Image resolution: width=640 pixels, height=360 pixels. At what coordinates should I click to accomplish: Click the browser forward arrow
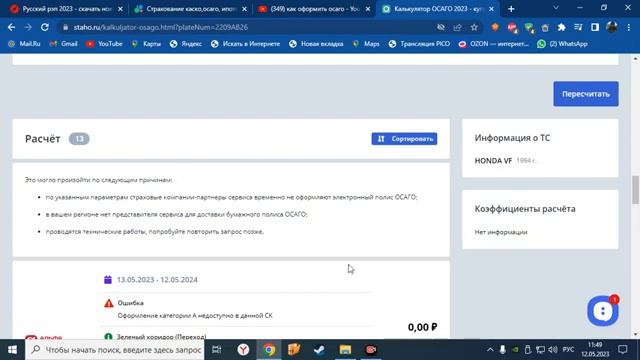pos(28,27)
